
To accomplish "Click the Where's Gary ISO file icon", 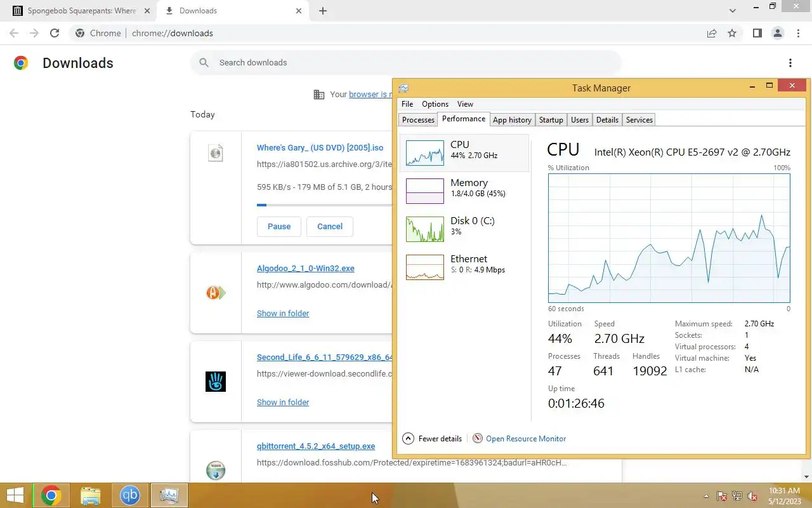I will [x=216, y=153].
